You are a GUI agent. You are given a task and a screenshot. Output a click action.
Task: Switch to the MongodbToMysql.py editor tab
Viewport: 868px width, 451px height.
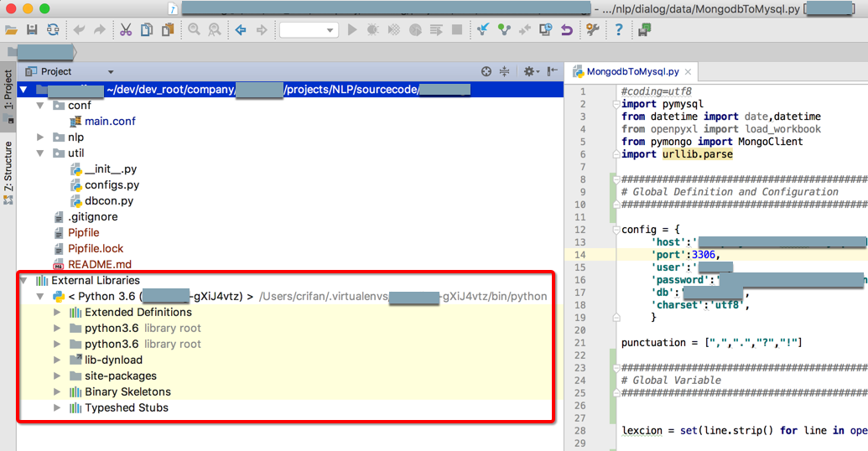pos(632,71)
